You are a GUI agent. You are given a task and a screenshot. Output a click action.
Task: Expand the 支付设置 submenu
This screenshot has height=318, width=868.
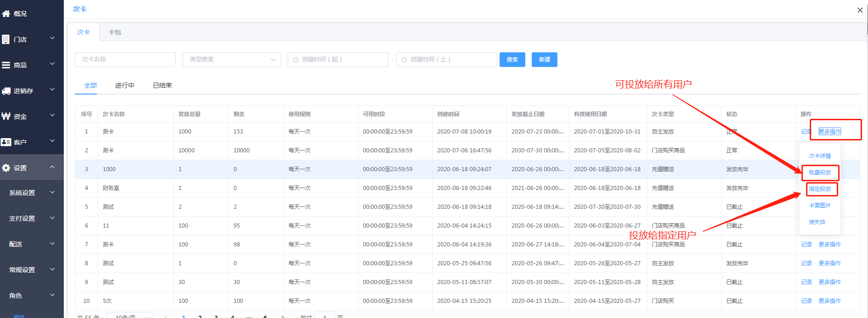(x=52, y=218)
